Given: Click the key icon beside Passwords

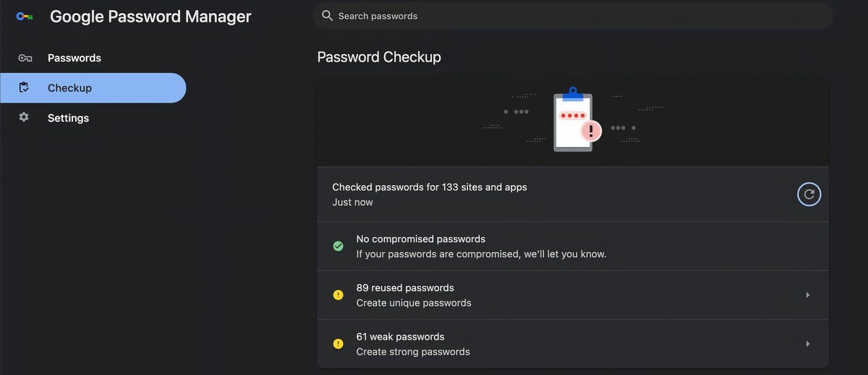Looking at the screenshot, I should 25,58.
